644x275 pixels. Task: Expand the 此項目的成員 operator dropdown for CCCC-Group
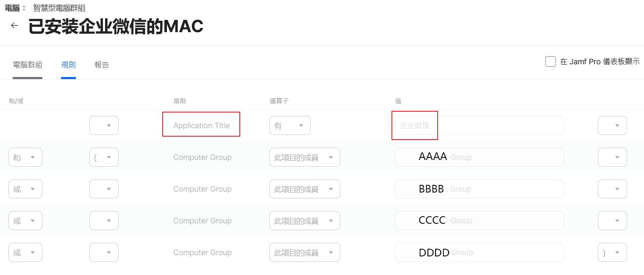click(305, 221)
